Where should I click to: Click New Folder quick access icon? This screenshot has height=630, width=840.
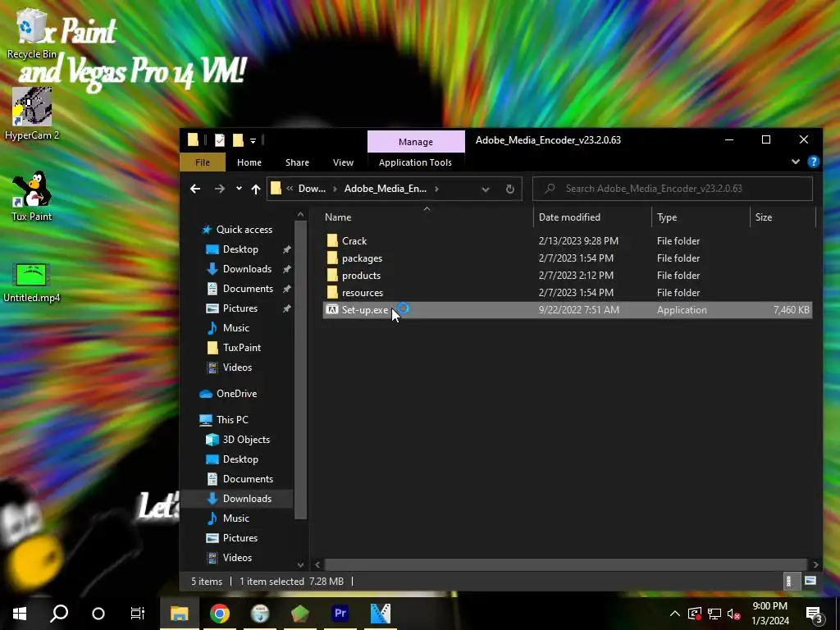click(x=239, y=140)
